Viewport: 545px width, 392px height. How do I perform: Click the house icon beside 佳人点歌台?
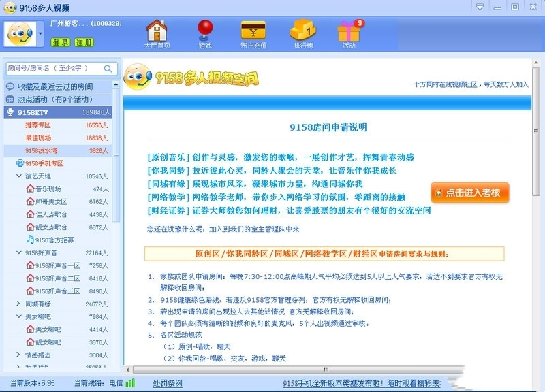click(x=30, y=214)
